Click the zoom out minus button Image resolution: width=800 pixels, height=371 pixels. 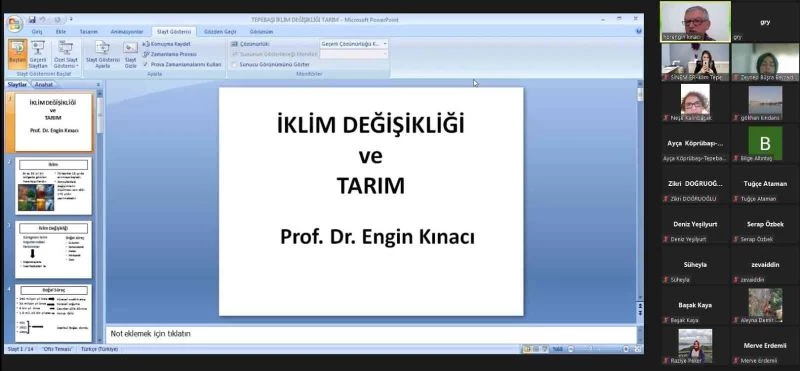click(x=570, y=349)
